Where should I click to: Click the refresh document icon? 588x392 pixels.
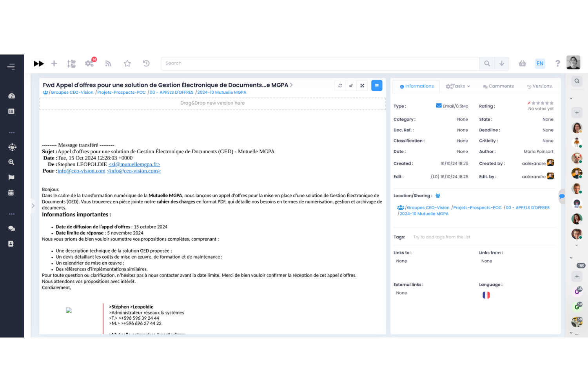tap(340, 85)
